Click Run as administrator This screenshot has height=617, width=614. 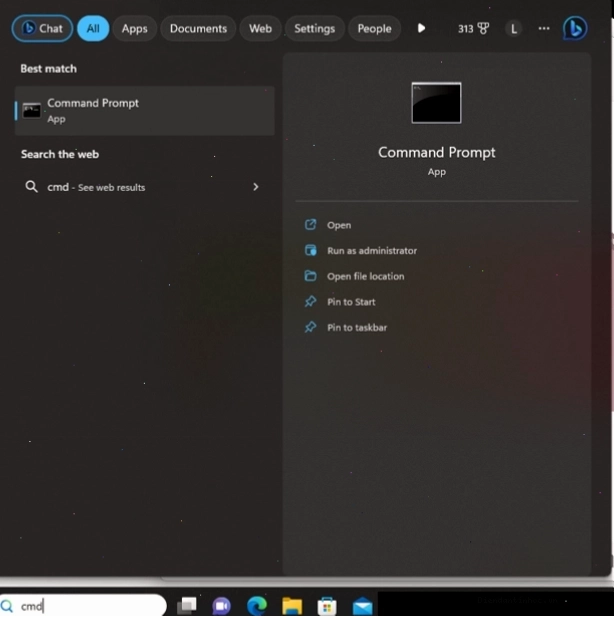pyautogui.click(x=372, y=251)
